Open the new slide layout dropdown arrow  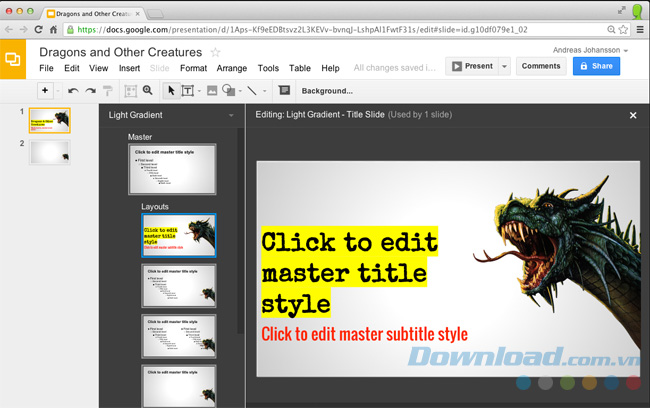58,91
